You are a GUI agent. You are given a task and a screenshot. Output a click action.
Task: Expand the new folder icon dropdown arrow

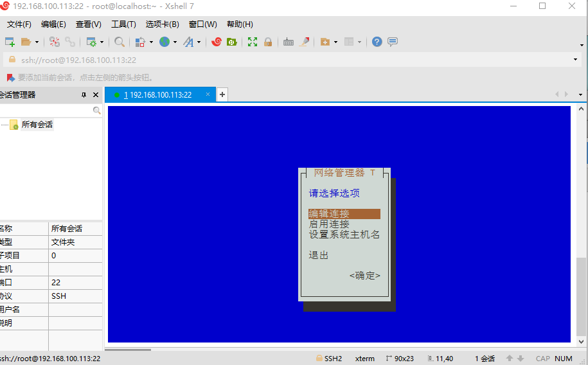point(335,42)
